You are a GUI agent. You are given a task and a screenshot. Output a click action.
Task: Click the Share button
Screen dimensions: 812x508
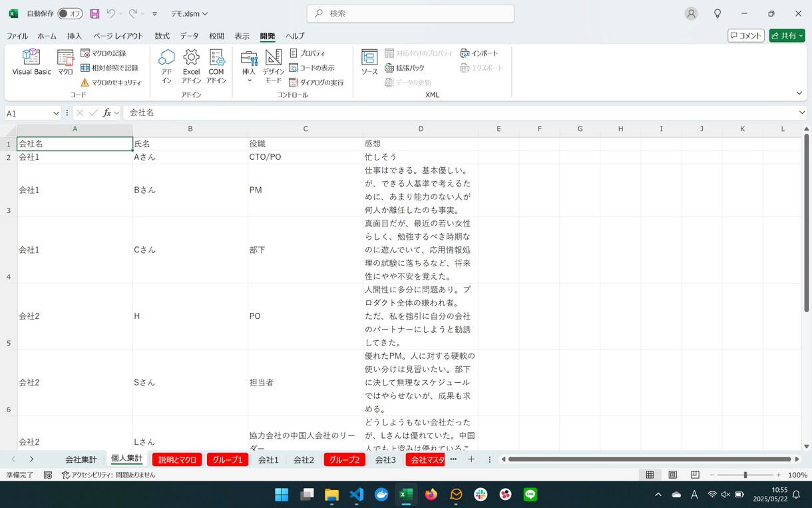pos(787,36)
